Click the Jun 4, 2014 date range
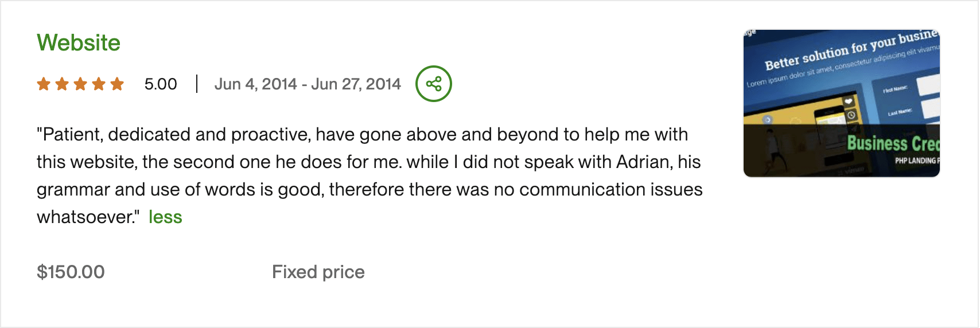 click(x=308, y=84)
